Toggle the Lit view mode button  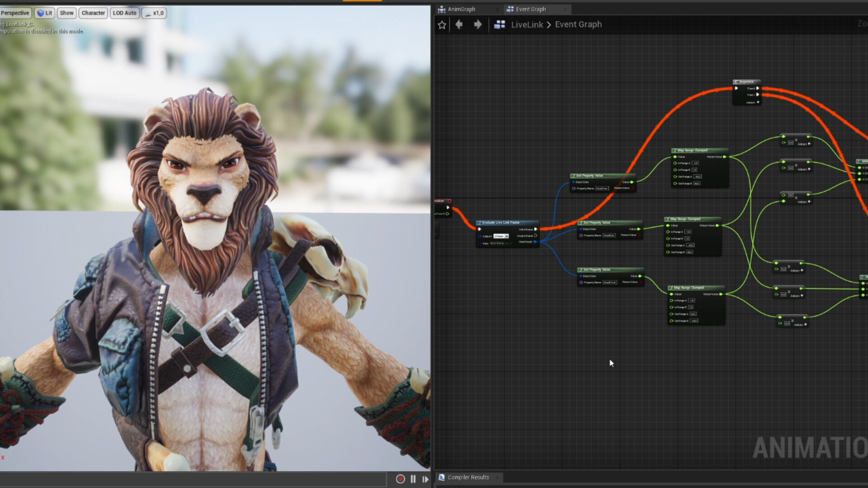click(x=45, y=13)
